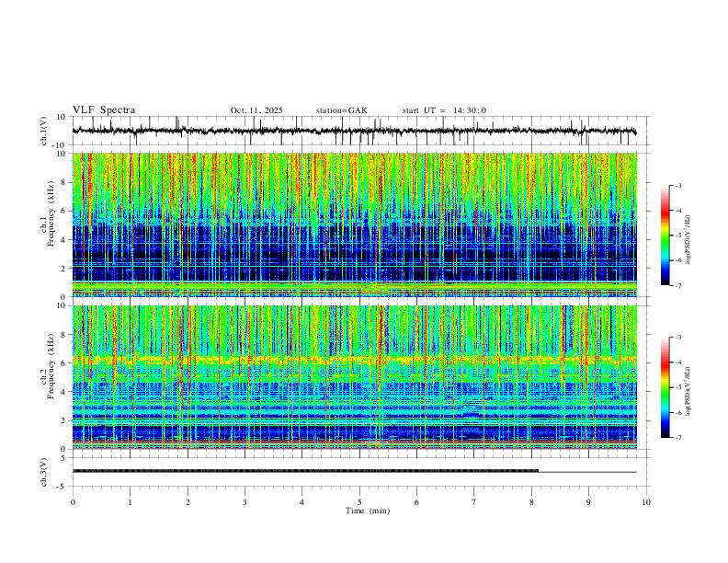
Task: Click tick label "2" on the time axis
Action: [188, 502]
